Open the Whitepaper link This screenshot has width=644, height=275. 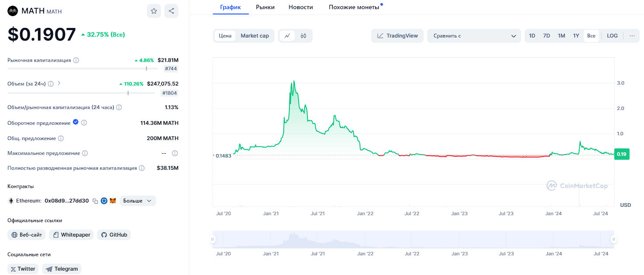tap(71, 235)
